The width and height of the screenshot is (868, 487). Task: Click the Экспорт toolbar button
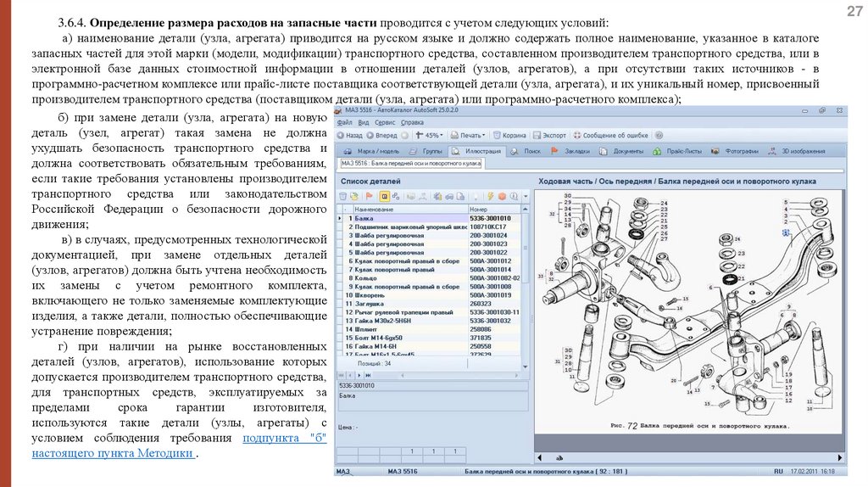coord(548,136)
